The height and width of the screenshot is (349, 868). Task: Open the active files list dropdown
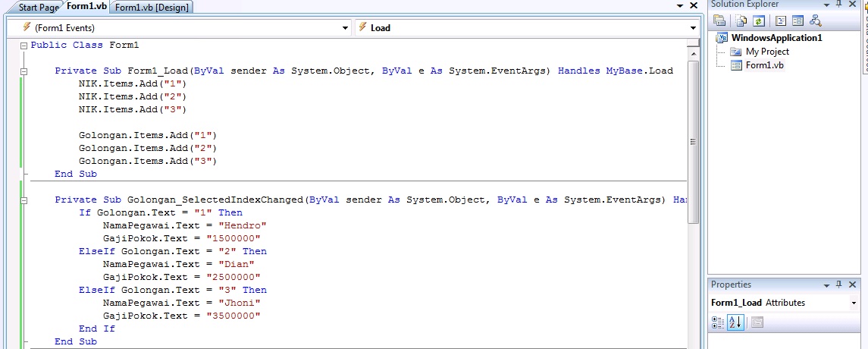coord(680,5)
